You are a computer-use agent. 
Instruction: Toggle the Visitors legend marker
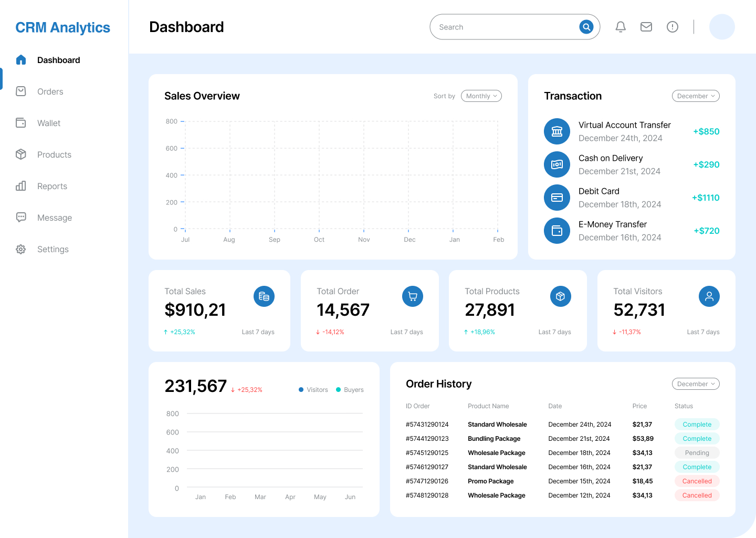[301, 390]
